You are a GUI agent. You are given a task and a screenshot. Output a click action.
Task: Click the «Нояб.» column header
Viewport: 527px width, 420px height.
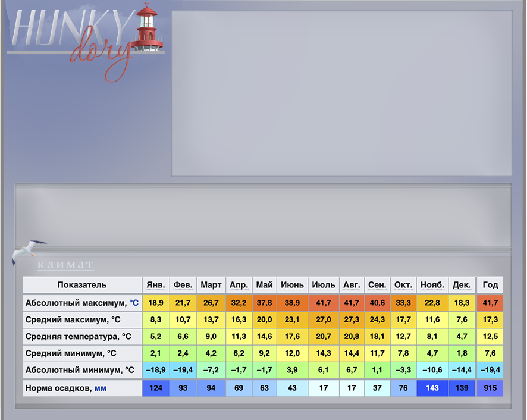pyautogui.click(x=432, y=285)
